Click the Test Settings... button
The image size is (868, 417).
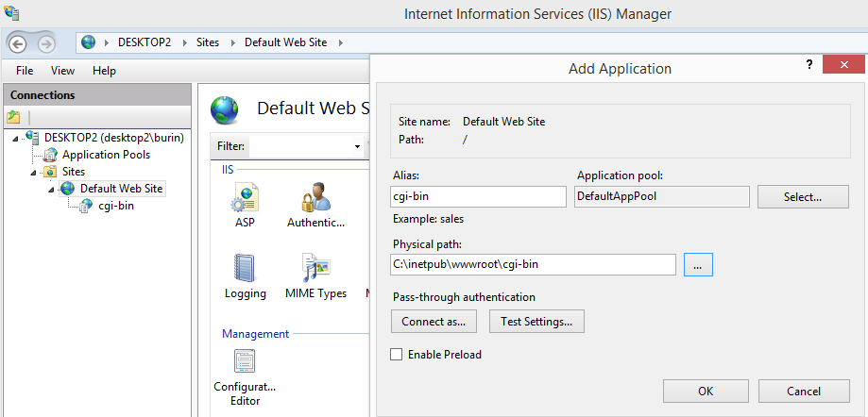536,321
